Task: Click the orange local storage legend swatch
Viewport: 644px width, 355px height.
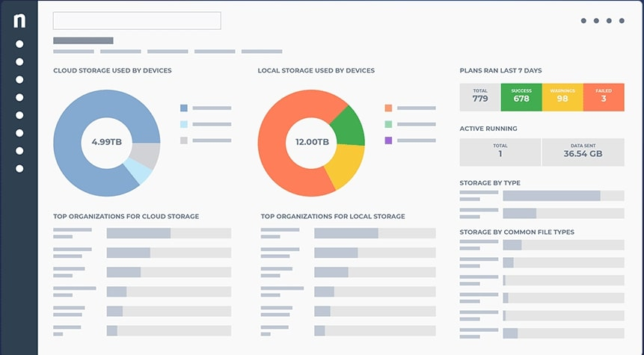Action: [388, 108]
